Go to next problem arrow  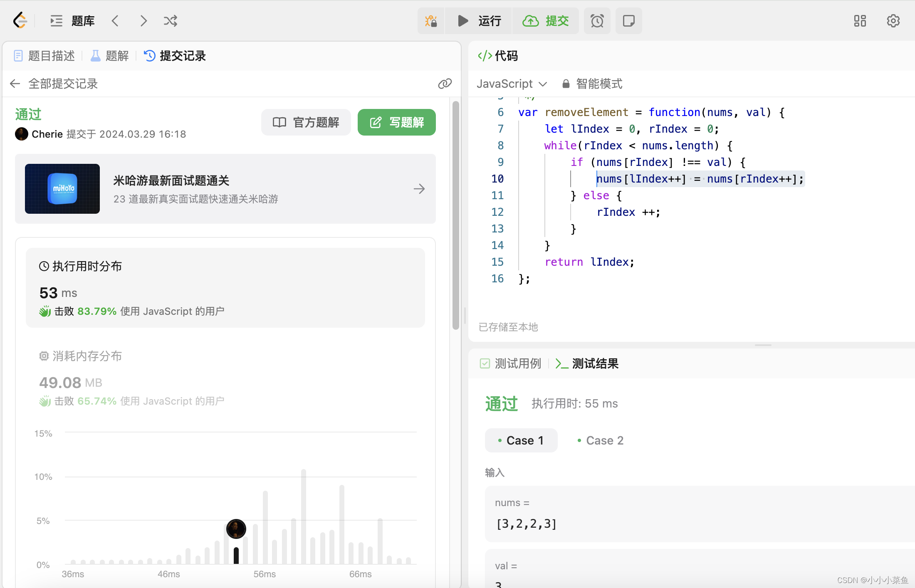(143, 21)
